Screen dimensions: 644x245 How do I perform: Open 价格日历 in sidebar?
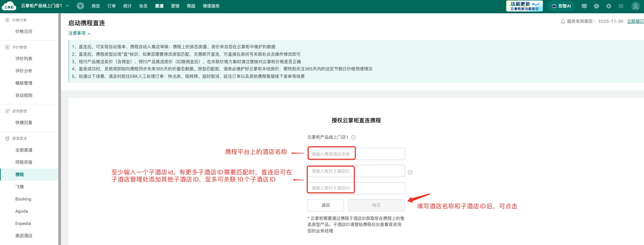(24, 31)
